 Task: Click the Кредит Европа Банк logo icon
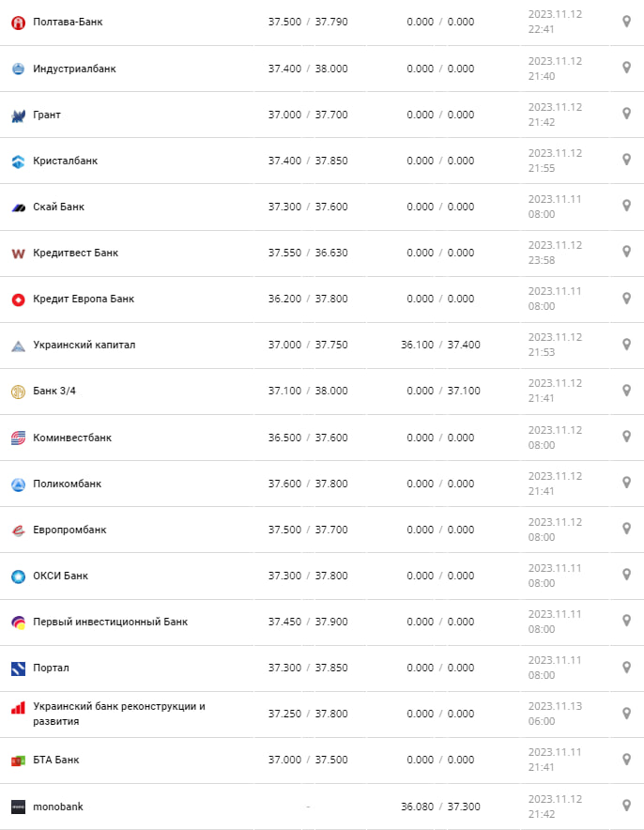click(x=18, y=300)
